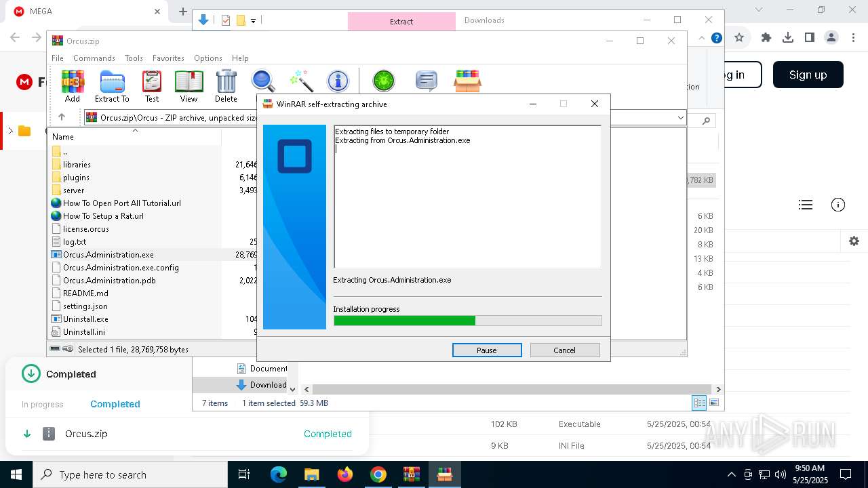
Task: Click the Windows Start button
Action: tap(16, 474)
